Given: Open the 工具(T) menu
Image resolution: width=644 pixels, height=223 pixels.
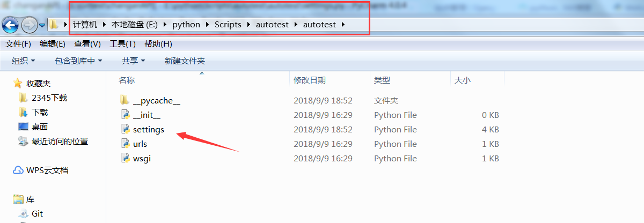Looking at the screenshot, I should 123,44.
